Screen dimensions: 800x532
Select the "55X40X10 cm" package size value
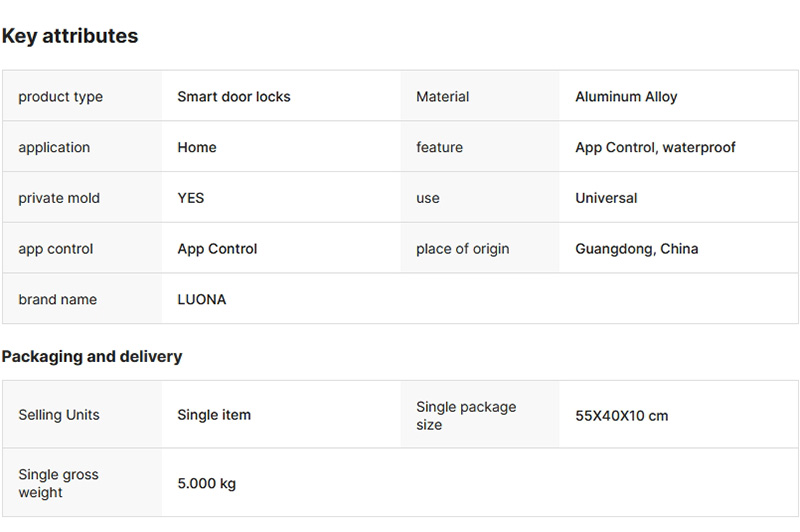pos(621,415)
